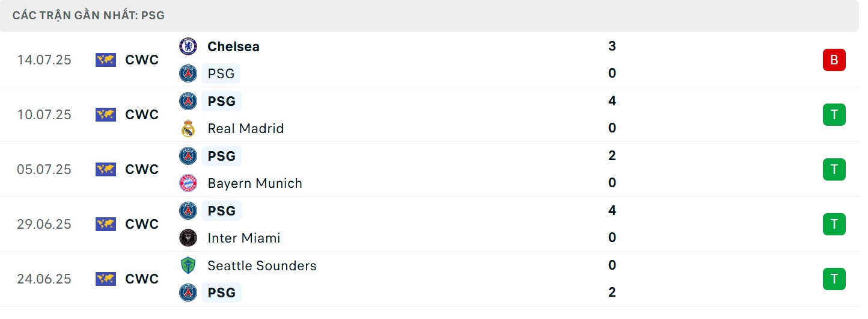Viewport: 868px width, 319px height.
Task: Open the Bayern Munich team link
Action: (255, 184)
